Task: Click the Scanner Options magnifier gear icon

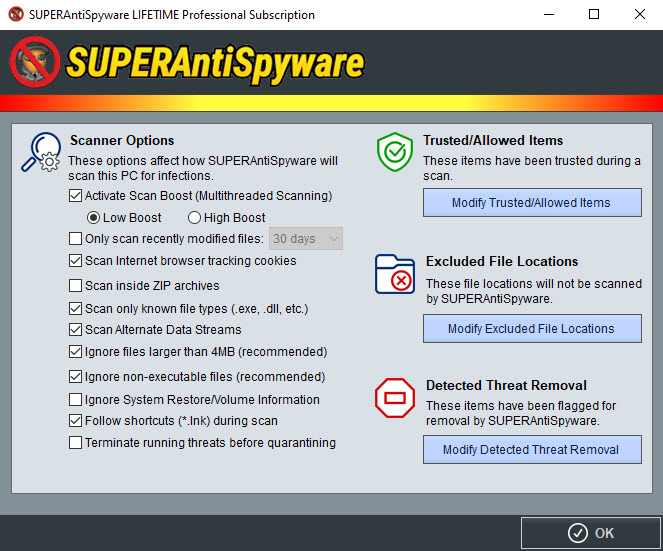Action: 41,152
